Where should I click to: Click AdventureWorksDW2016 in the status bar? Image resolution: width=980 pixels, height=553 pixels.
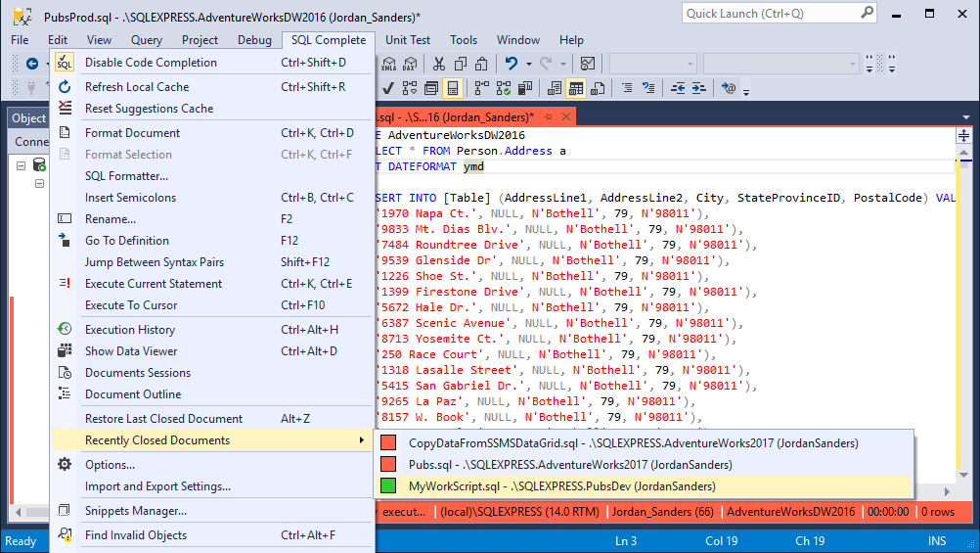(x=790, y=512)
